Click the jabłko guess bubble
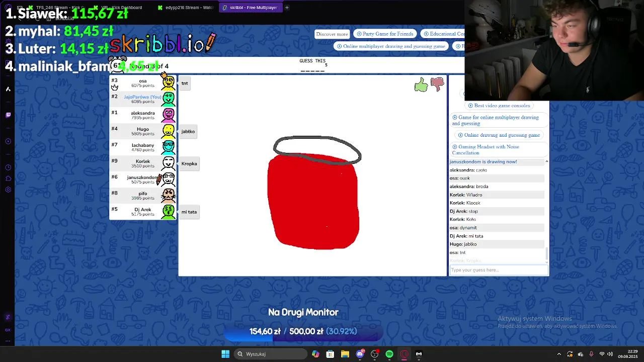 [x=188, y=132]
